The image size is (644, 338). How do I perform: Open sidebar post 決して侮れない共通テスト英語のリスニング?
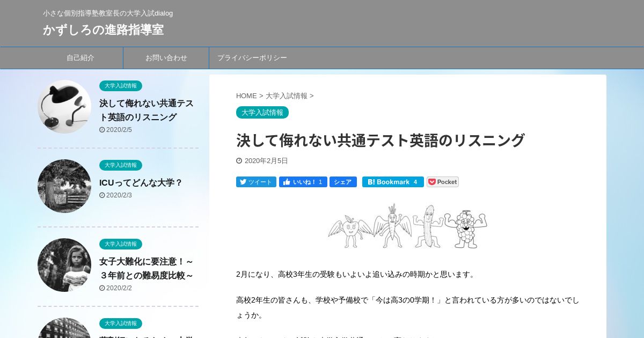tap(147, 110)
